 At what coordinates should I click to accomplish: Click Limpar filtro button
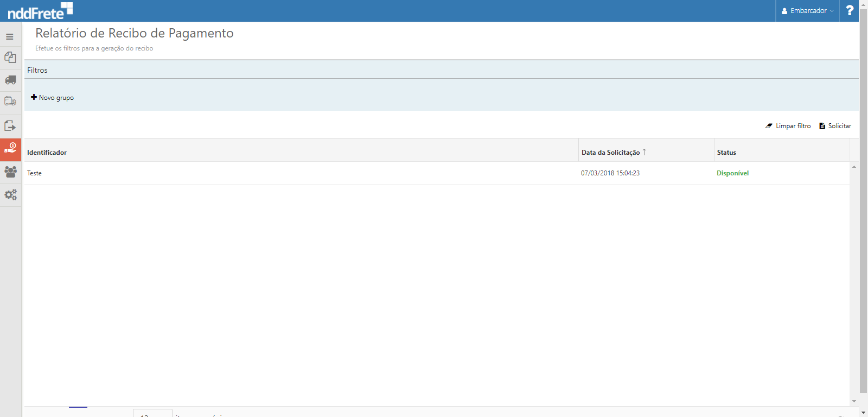pos(788,126)
